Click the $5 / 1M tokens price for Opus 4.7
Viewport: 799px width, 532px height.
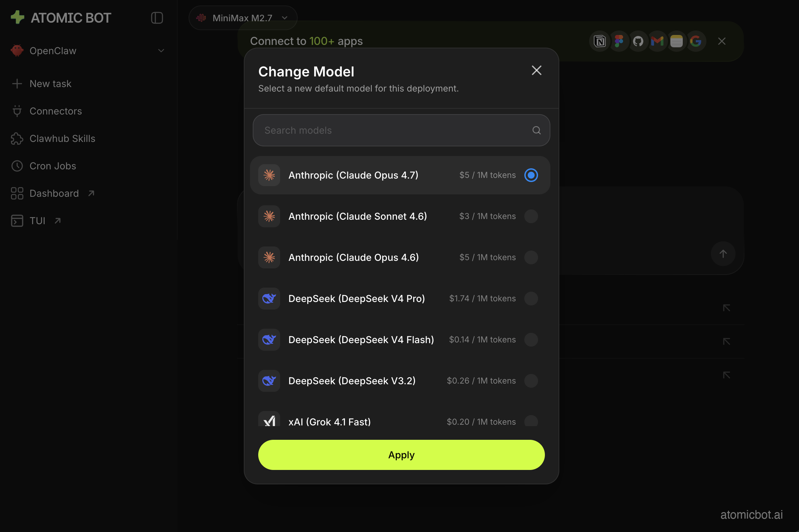[487, 175]
